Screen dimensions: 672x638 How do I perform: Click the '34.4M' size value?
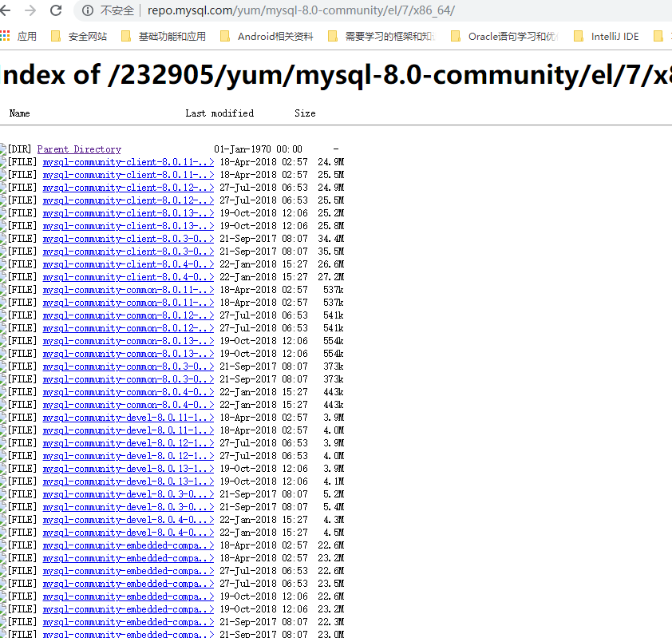pyautogui.click(x=331, y=239)
